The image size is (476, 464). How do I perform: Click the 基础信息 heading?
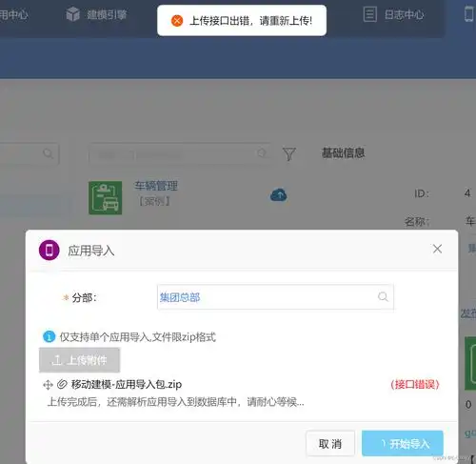(x=343, y=152)
